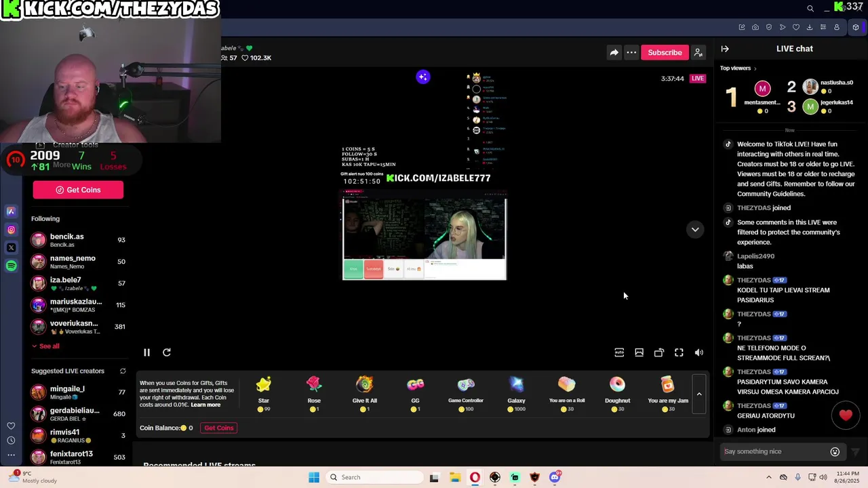Open suggested creator gerdabieliau...
The image size is (868, 488).
pyautogui.click(x=78, y=413)
